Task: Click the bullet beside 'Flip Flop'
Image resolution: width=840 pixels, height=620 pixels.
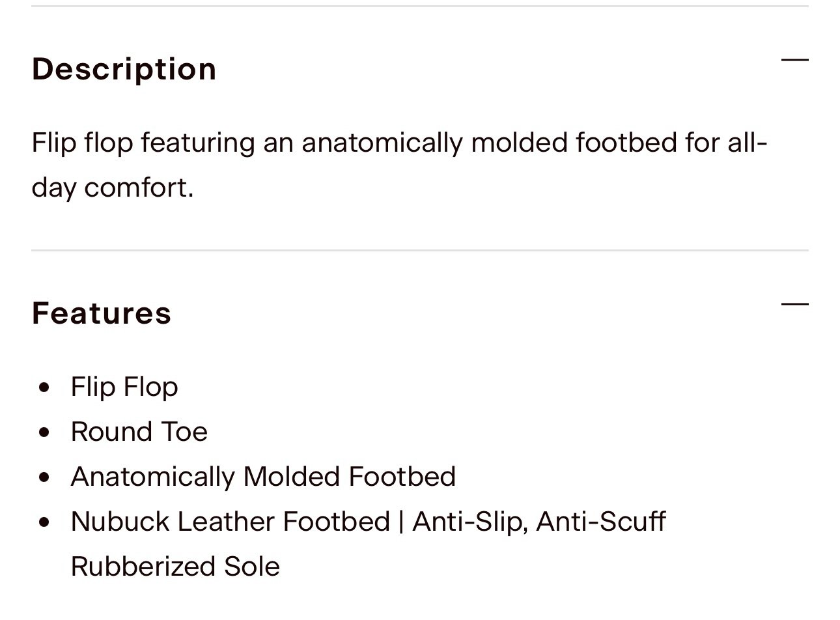Action: click(x=44, y=387)
